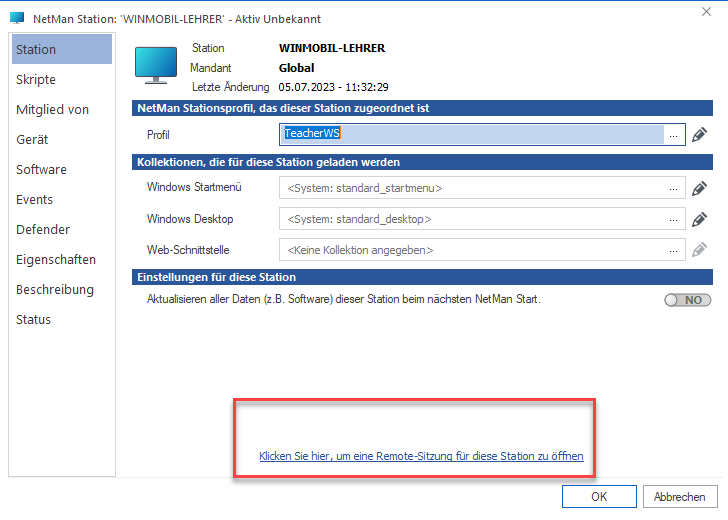Click pencil icon for Windows Startmenü collection
This screenshot has height=520, width=728.
click(x=699, y=188)
